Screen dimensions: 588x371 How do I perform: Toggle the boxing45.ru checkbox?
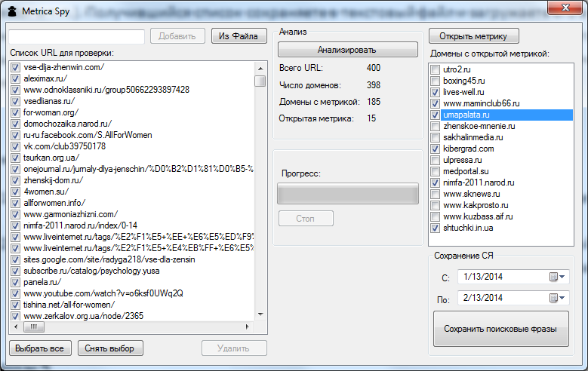[435, 81]
